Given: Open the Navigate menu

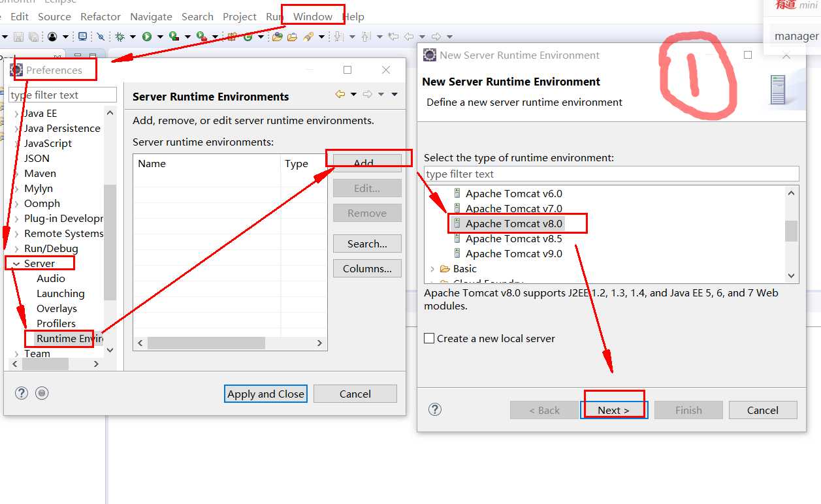Looking at the screenshot, I should [152, 16].
